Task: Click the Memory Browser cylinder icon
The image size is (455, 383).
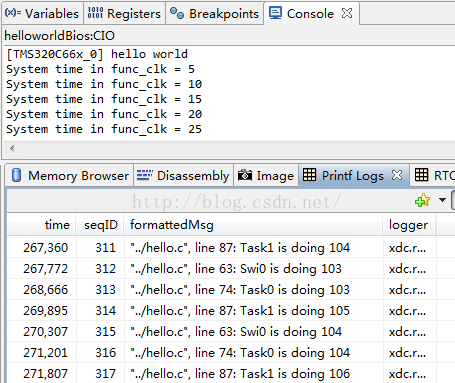Action: 16,175
